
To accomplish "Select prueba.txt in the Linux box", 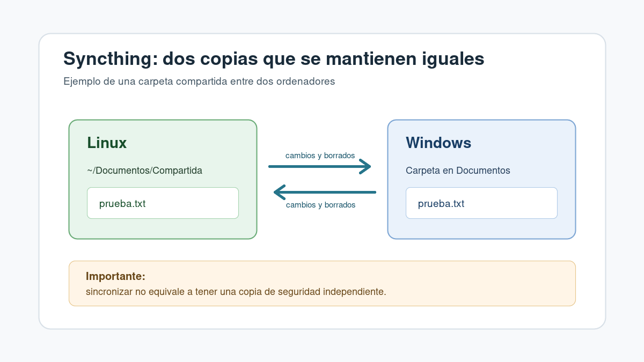I will point(163,203).
